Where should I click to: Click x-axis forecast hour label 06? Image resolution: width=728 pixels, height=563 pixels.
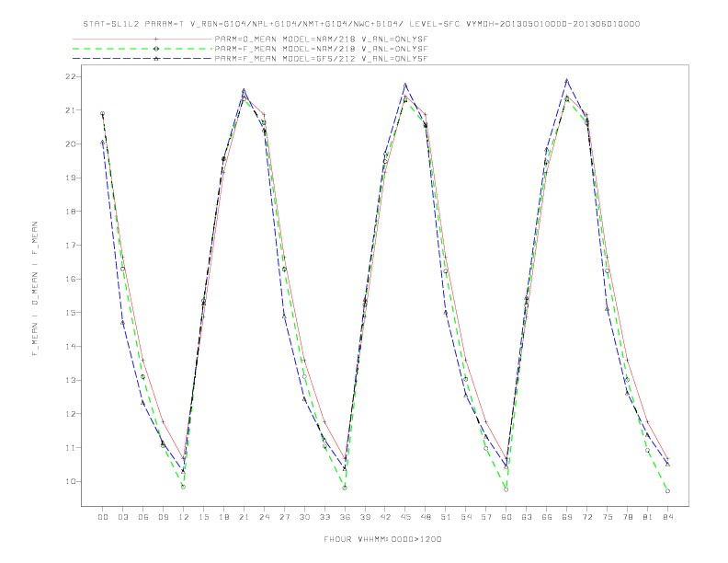tap(143, 517)
